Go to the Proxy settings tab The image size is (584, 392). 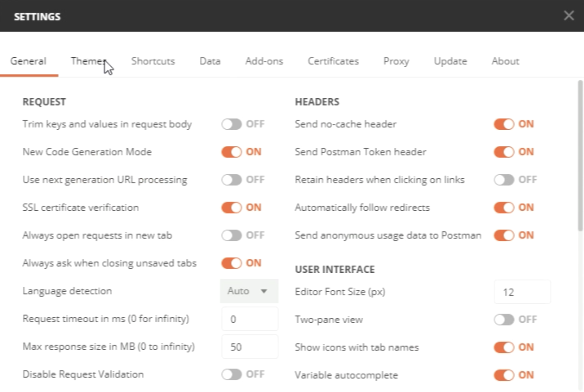tap(396, 61)
